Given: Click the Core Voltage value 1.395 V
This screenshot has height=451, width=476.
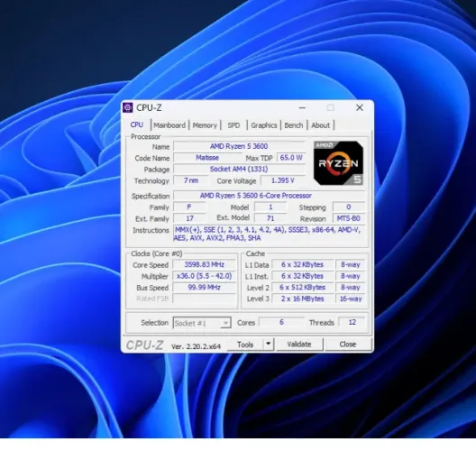Looking at the screenshot, I should (x=283, y=180).
